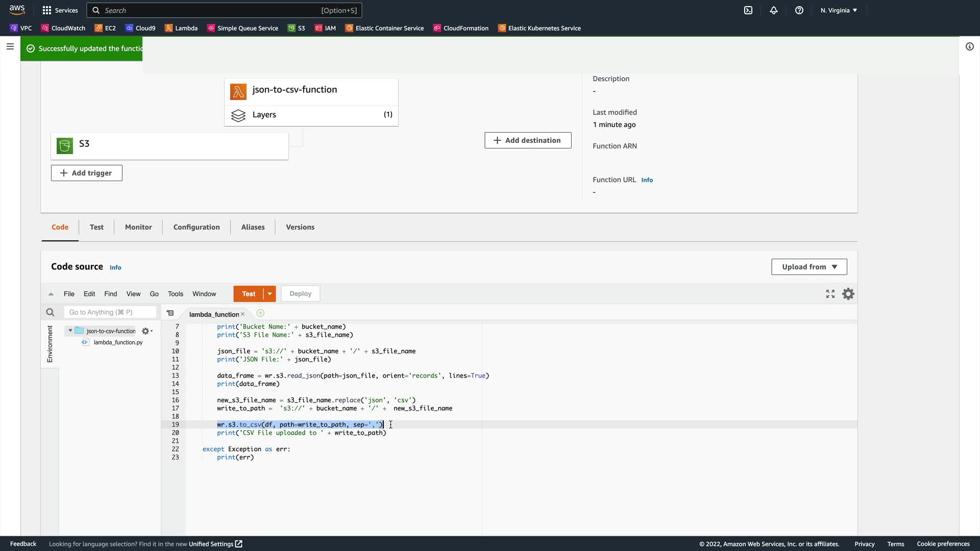980x551 pixels.
Task: Open the notifications bell
Action: point(774,10)
